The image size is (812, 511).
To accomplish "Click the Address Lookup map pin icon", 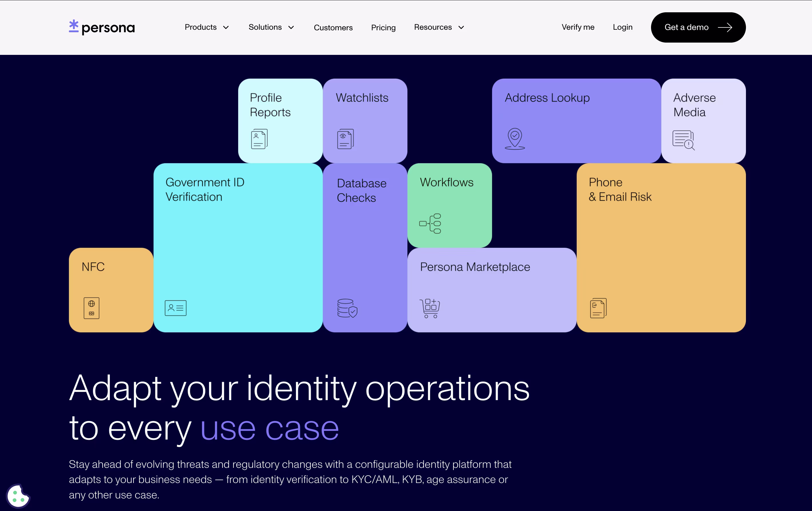I will (515, 139).
